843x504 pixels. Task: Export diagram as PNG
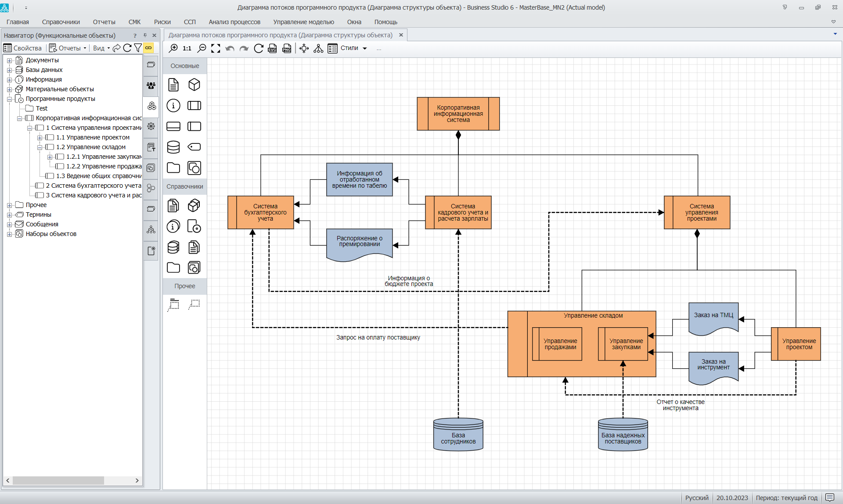tap(287, 49)
